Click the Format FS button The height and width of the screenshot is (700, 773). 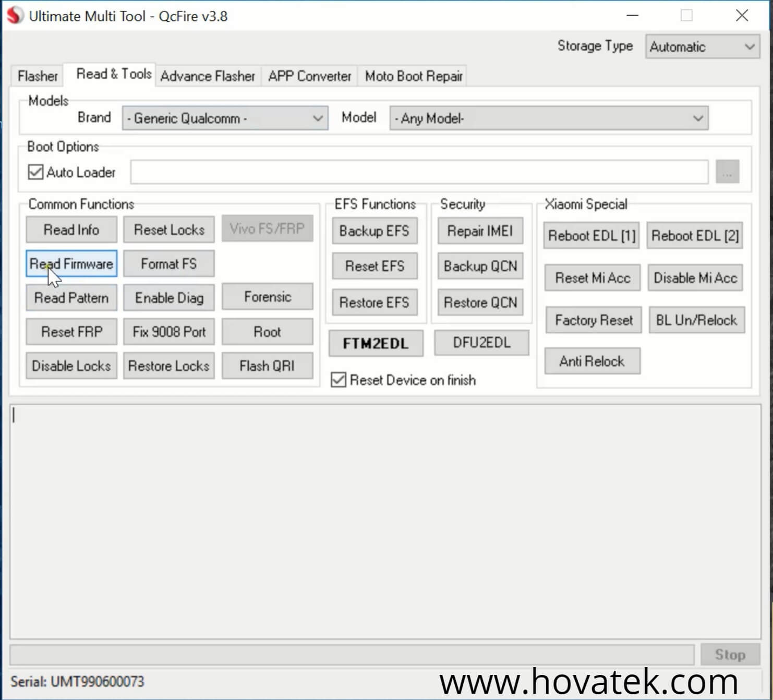point(169,263)
